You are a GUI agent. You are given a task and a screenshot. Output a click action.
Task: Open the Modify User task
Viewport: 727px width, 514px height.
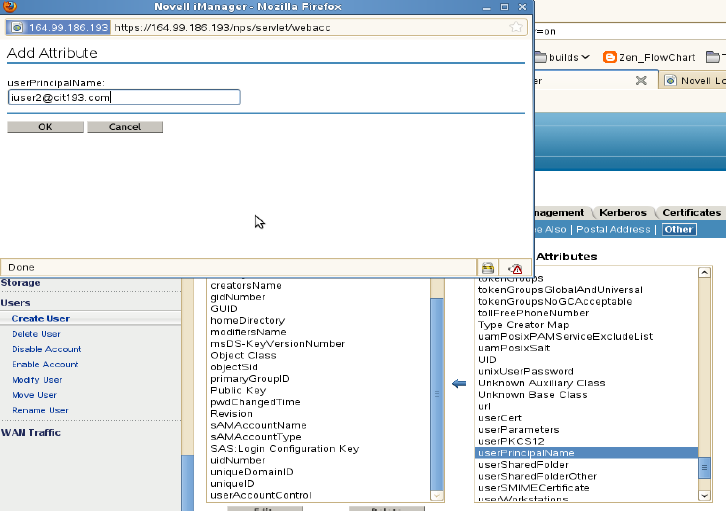[x=37, y=380]
